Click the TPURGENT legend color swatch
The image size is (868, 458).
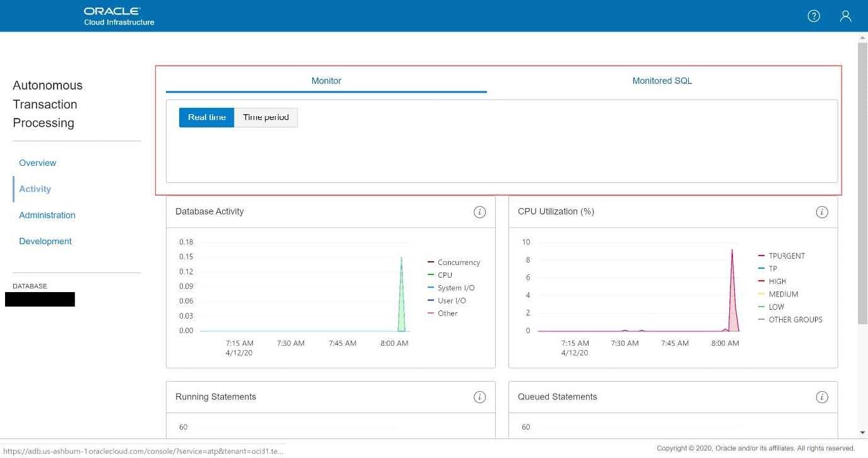[761, 256]
